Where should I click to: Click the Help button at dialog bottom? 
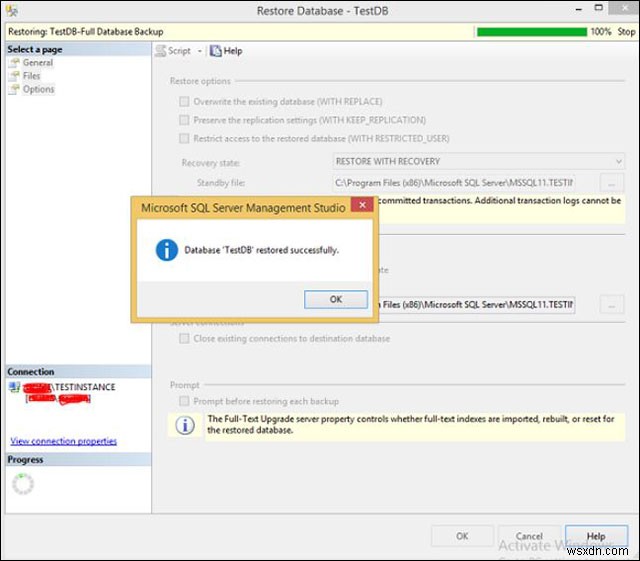[596, 536]
